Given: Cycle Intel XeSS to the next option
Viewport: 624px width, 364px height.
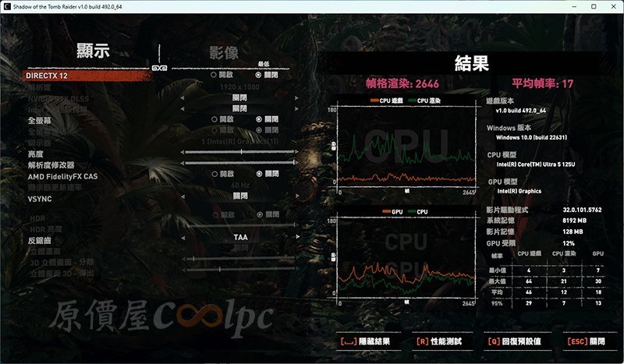Looking at the screenshot, I should [296, 108].
